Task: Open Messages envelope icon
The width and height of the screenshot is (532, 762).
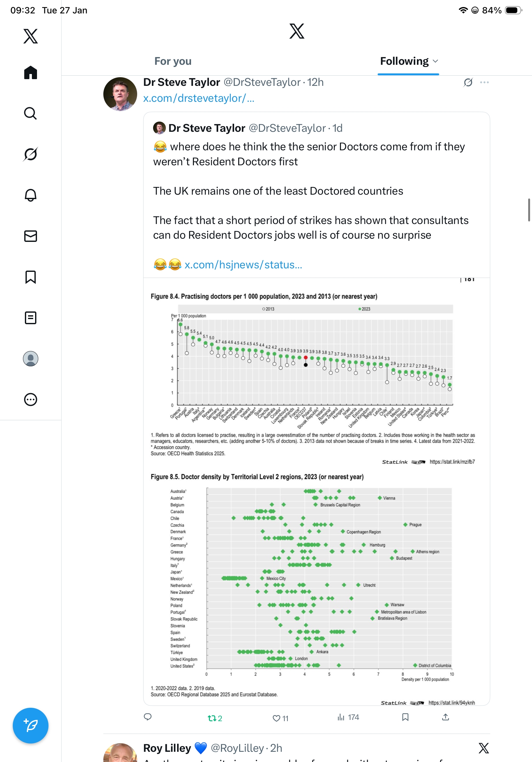Action: [31, 236]
